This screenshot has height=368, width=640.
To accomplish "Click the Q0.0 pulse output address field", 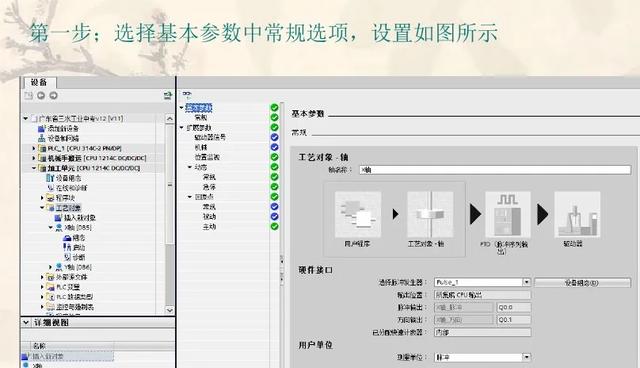I will pos(514,307).
